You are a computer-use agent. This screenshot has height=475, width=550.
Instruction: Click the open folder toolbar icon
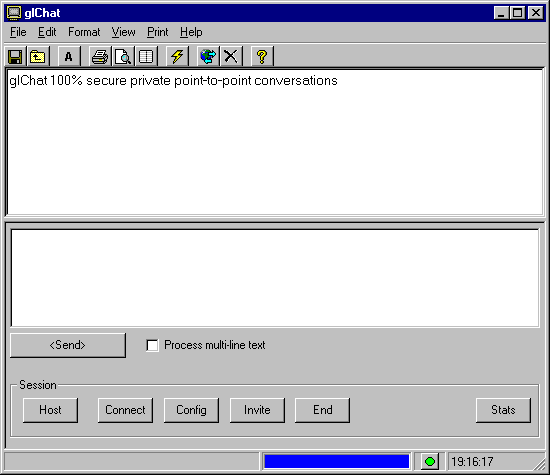(x=38, y=56)
